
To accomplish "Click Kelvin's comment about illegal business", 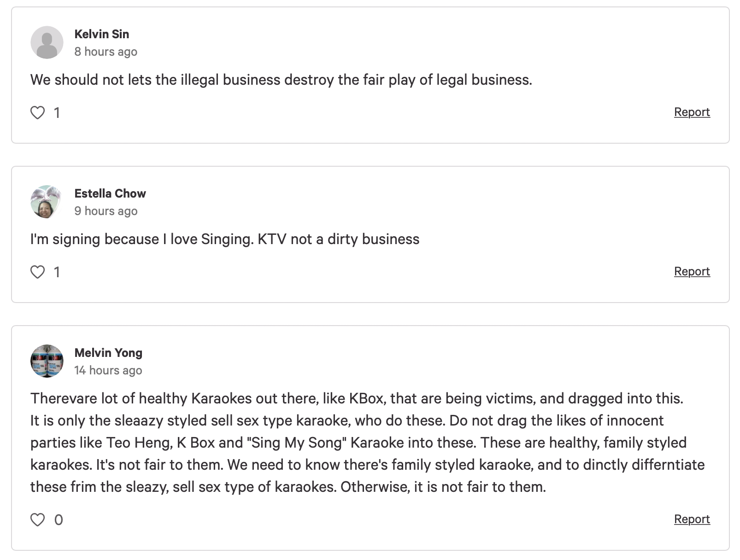I will [x=281, y=80].
